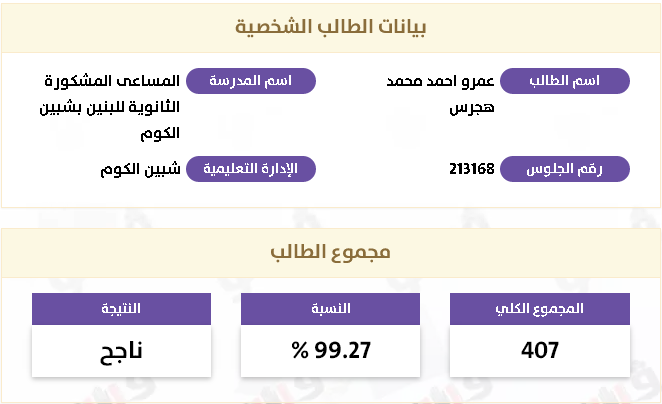Click the 'اسم المدرسة' purple label
The height and width of the screenshot is (404, 662).
tap(250, 81)
